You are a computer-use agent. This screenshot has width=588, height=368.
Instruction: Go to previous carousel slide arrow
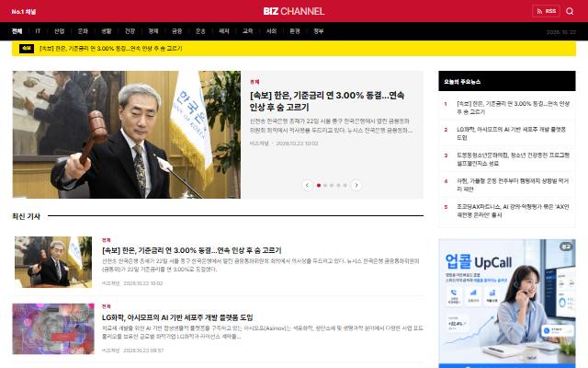[307, 185]
